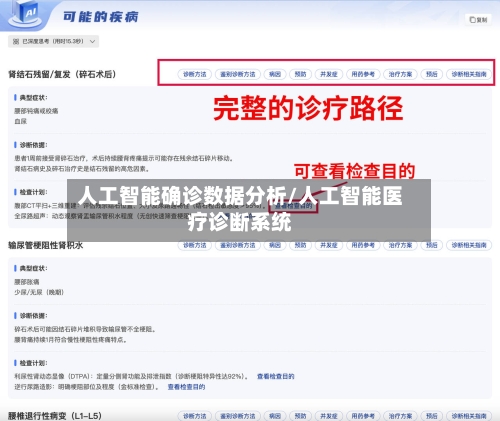500x421 pixels.
Task: Click 少尿/无尿（晚期）symptom text
Action: 39,292
